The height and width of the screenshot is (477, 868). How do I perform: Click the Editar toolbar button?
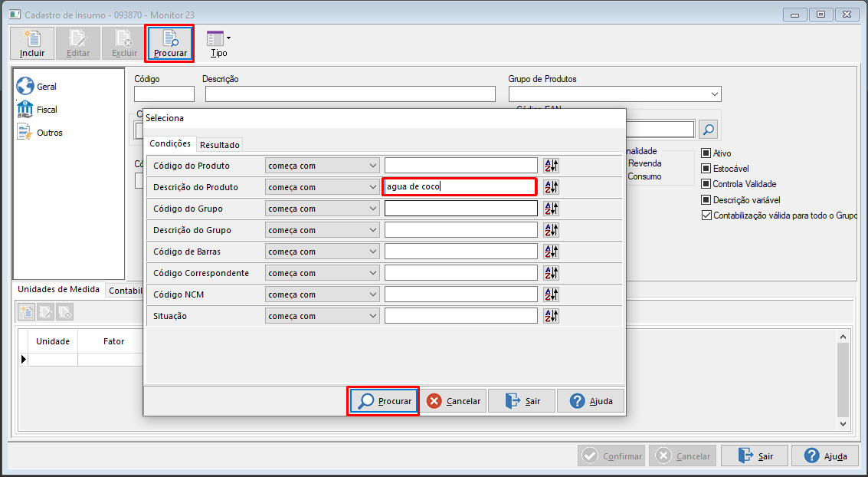click(x=78, y=44)
